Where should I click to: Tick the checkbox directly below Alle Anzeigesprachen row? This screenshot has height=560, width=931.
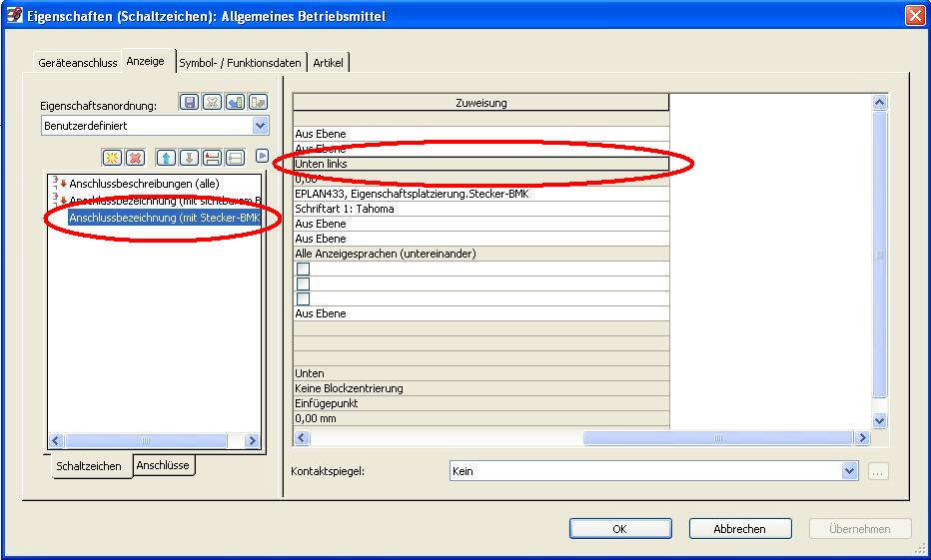[303, 269]
